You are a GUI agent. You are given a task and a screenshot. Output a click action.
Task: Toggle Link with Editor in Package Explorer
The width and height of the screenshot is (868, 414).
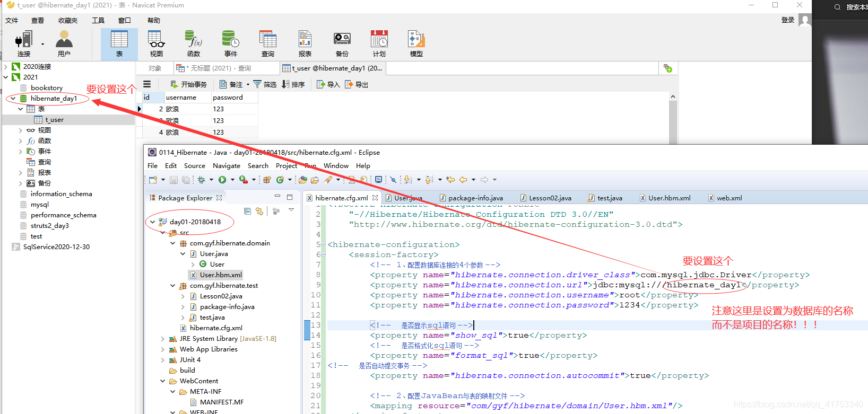tap(259, 211)
